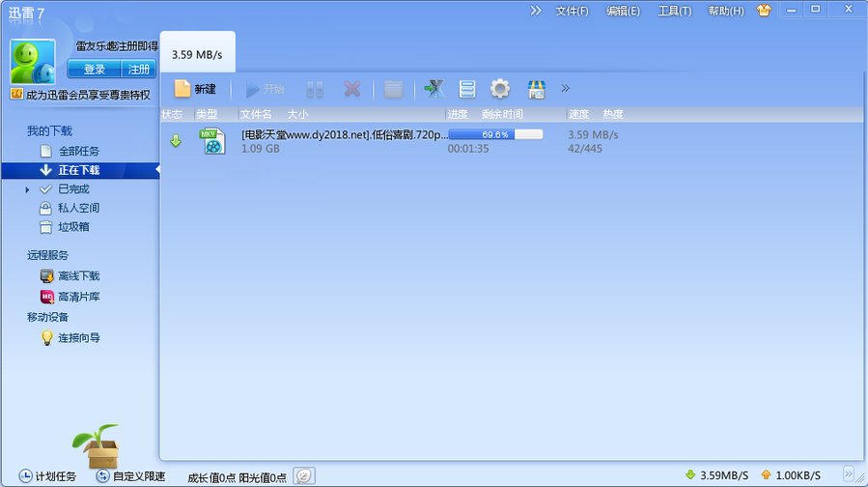Viewport: 868px width, 487px height.
Task: Sort by 类型 column header
Action: click(x=207, y=114)
